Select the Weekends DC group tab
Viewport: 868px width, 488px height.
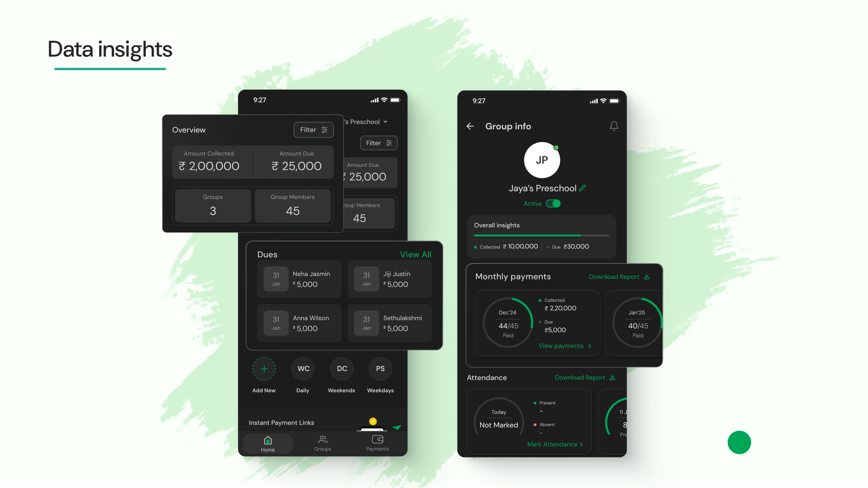coord(341,368)
